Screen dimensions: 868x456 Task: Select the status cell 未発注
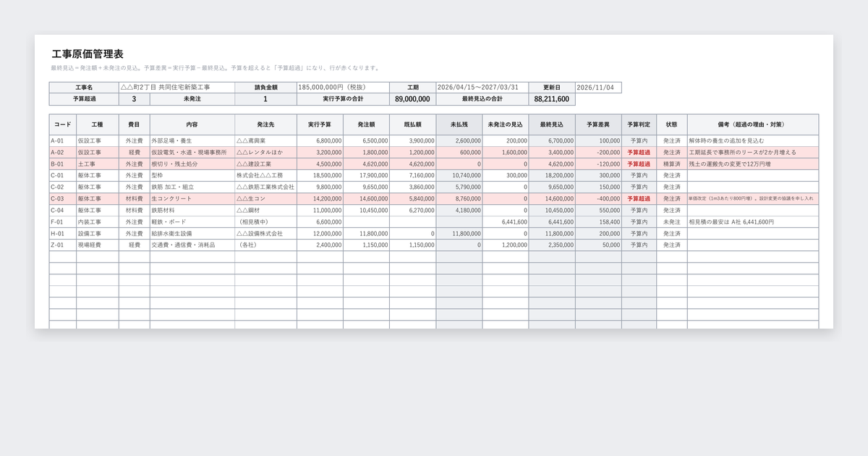click(671, 222)
